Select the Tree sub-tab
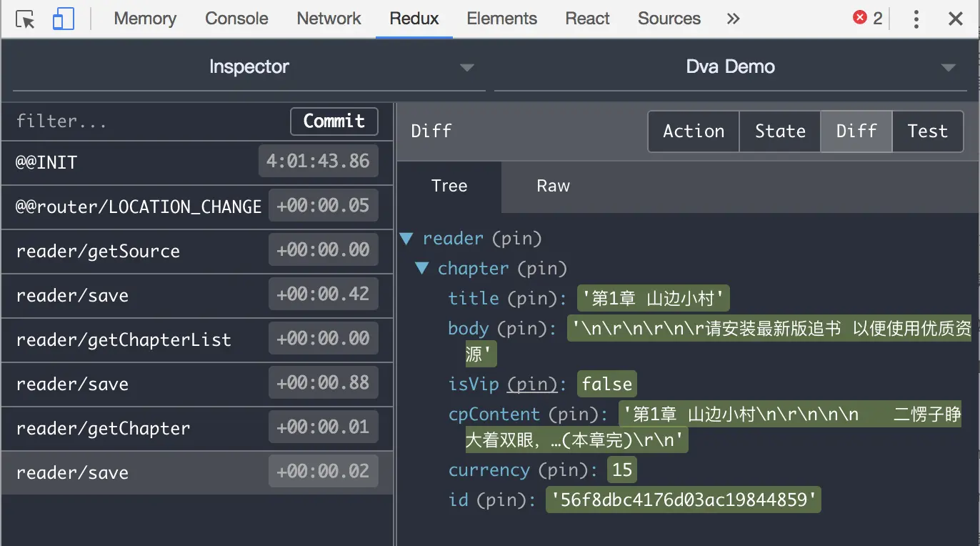This screenshot has height=546, width=980. [x=449, y=187]
